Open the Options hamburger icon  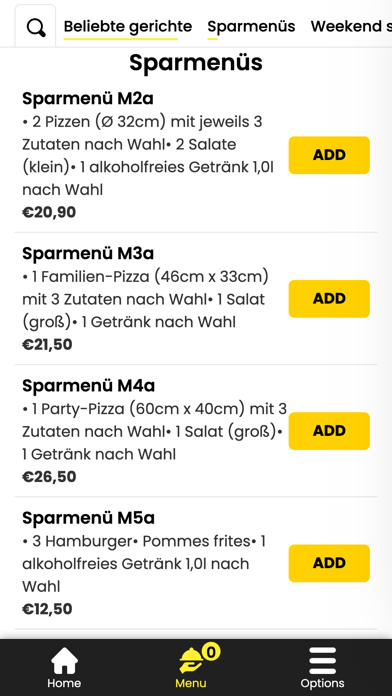pos(322,660)
